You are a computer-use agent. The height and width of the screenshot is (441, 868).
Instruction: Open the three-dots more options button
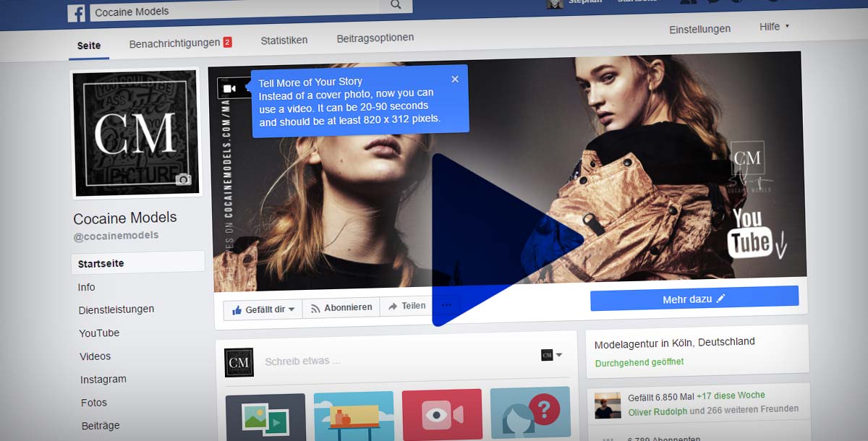tap(446, 304)
